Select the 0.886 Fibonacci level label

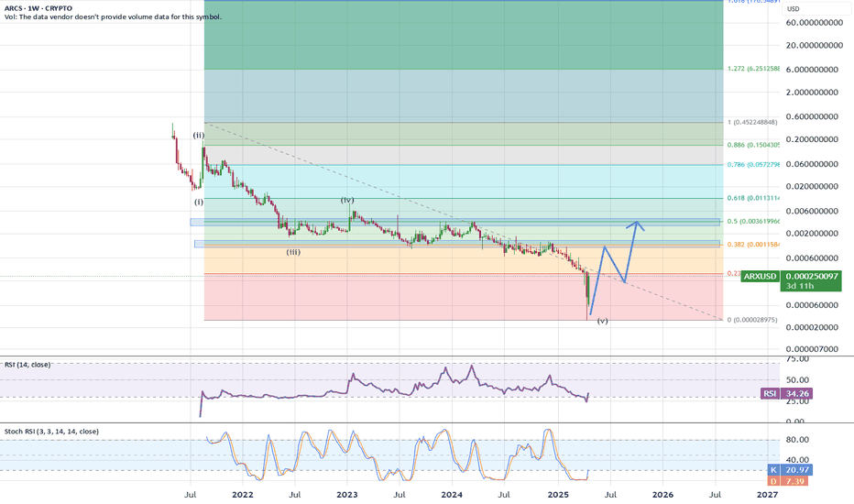(754, 145)
